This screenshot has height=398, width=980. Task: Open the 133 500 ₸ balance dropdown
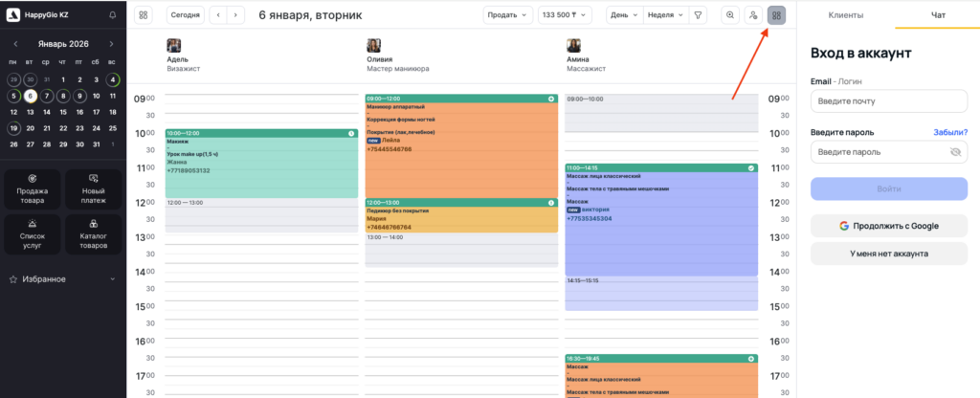tap(567, 15)
